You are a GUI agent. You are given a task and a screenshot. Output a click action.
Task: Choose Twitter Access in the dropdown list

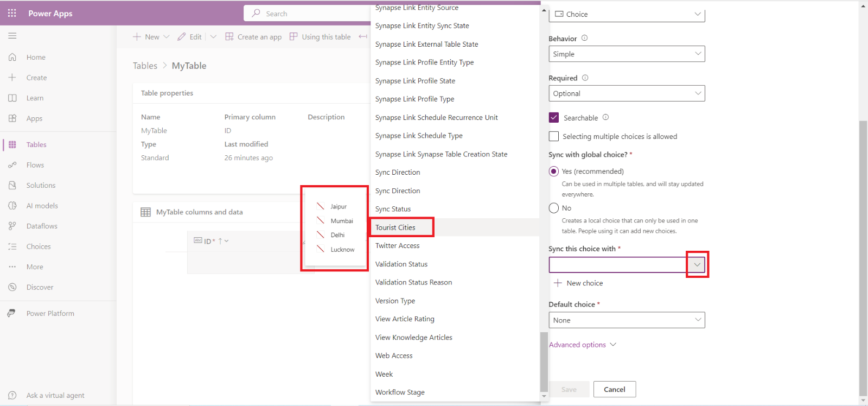tap(397, 246)
